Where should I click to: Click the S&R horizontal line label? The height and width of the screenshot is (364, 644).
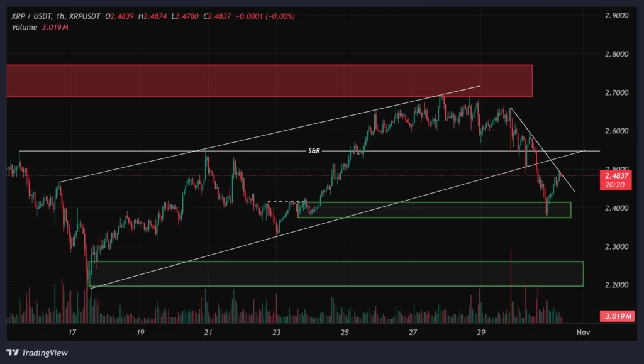tap(313, 151)
